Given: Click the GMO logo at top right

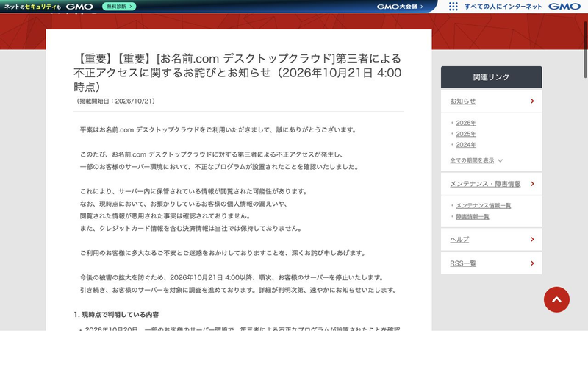Looking at the screenshot, I should pos(564,7).
